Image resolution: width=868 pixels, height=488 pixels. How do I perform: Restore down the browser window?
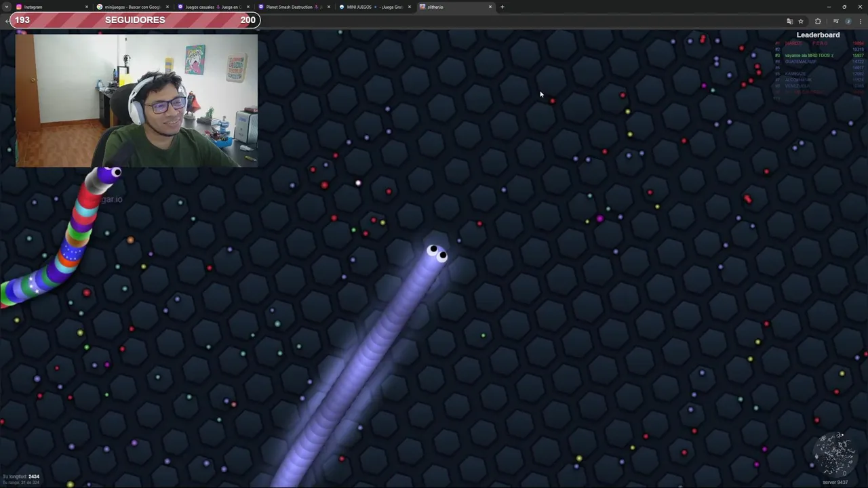click(844, 7)
